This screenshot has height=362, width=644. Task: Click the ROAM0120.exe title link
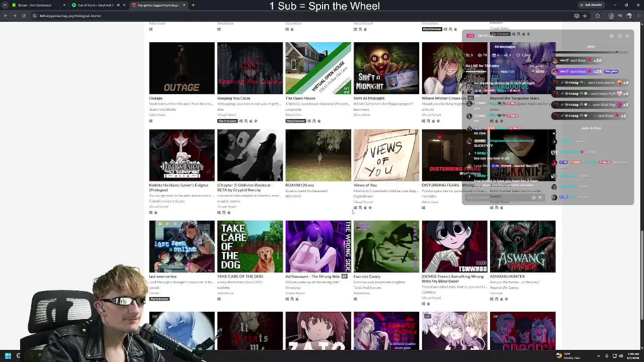pyautogui.click(x=299, y=185)
